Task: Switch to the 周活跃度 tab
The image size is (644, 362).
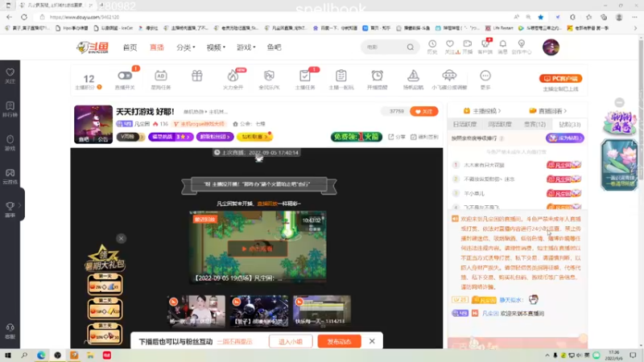Action: tap(499, 125)
